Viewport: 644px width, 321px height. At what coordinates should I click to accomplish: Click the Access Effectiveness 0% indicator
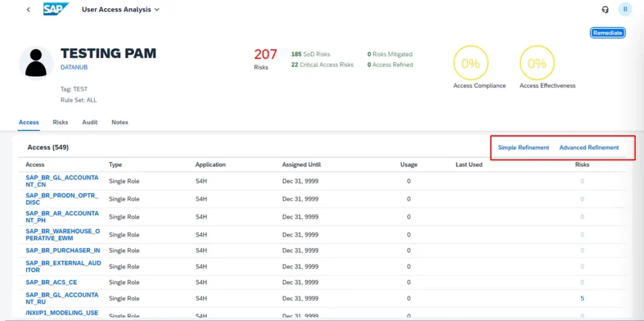pyautogui.click(x=536, y=64)
